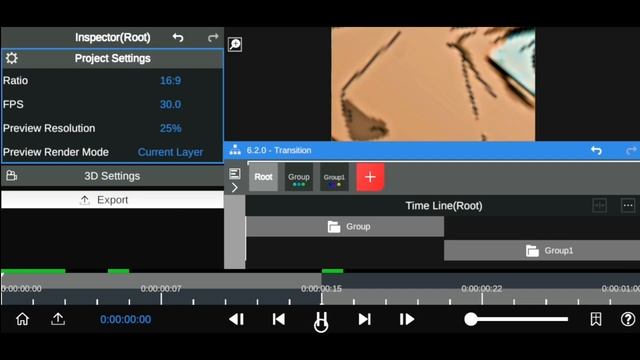Redo using the blue title bar arrow
Image resolution: width=640 pixels, height=360 pixels.
pos(631,151)
